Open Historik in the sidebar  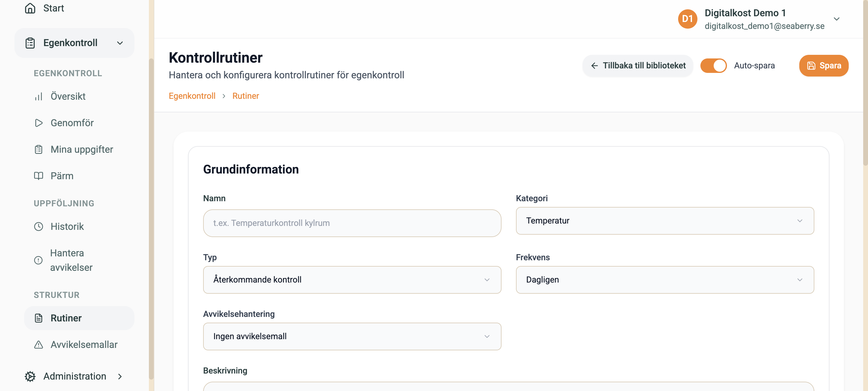79,226
